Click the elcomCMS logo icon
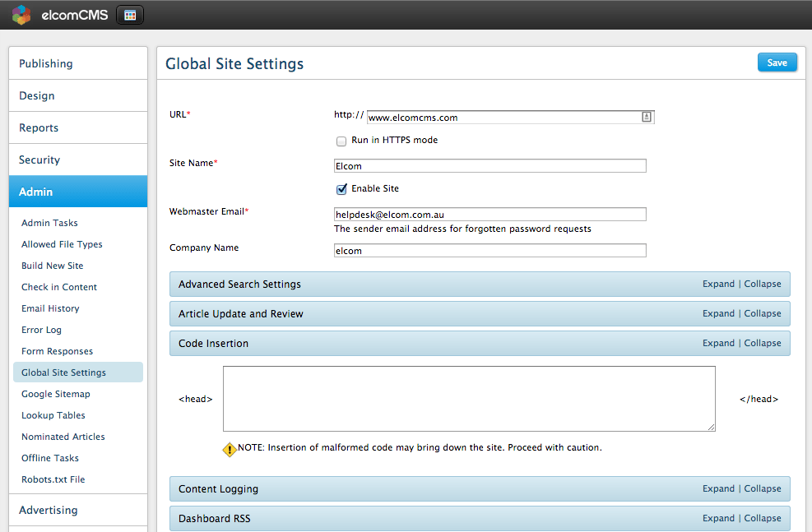 pyautogui.click(x=20, y=14)
